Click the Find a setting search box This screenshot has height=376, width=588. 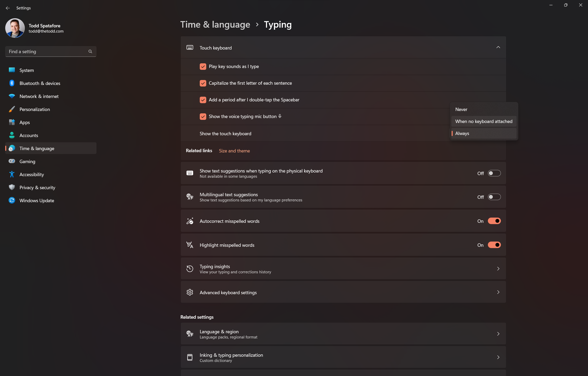coord(51,51)
